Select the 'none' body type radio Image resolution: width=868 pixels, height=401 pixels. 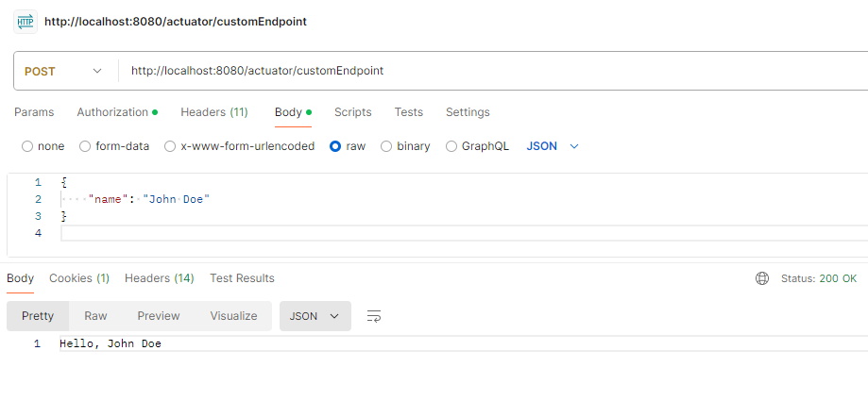coord(27,146)
